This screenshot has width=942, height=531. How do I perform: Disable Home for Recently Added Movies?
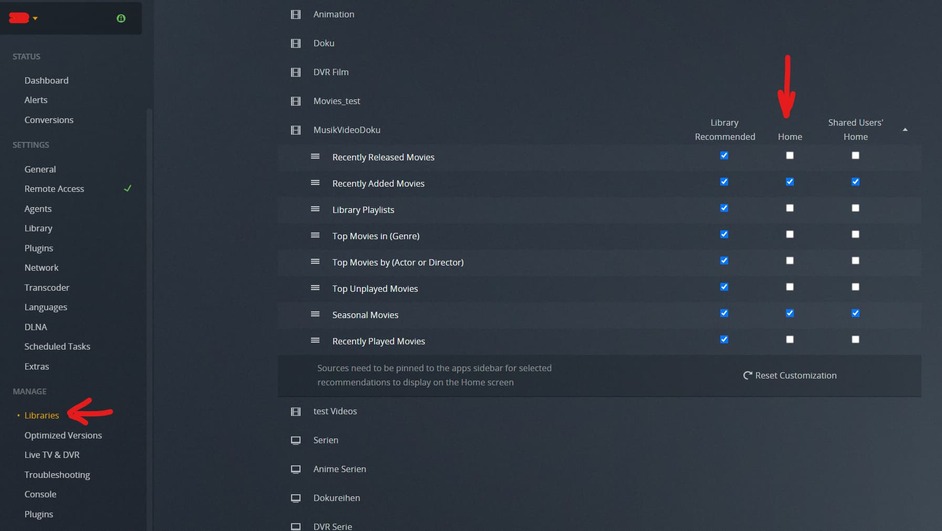pos(789,182)
